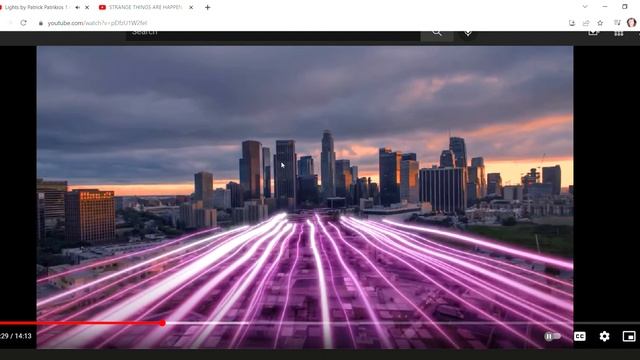Open the video settings gear

(604, 336)
